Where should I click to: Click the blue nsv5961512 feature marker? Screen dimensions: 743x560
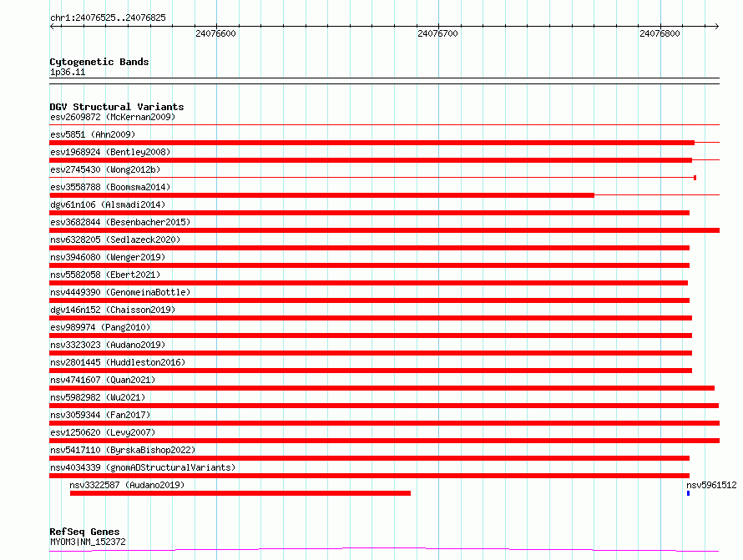[688, 493]
